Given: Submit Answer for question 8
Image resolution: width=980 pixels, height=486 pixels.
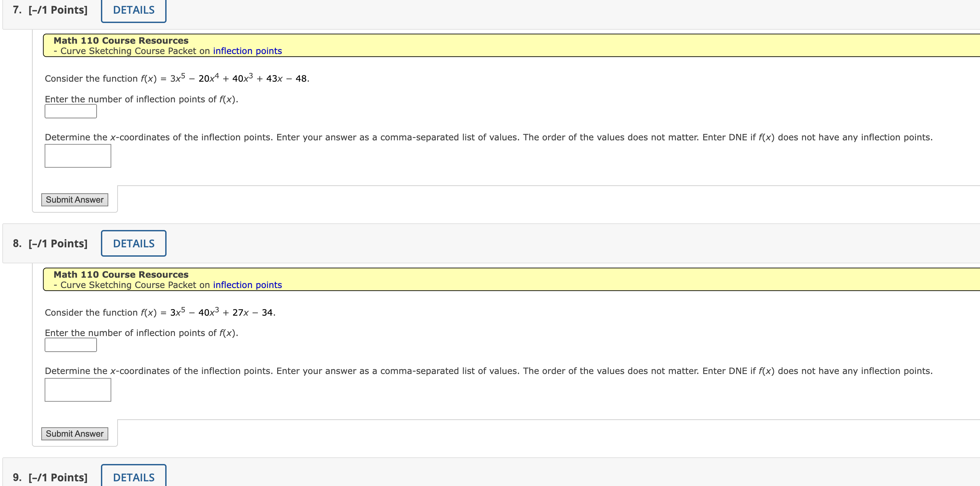Looking at the screenshot, I should tap(75, 434).
